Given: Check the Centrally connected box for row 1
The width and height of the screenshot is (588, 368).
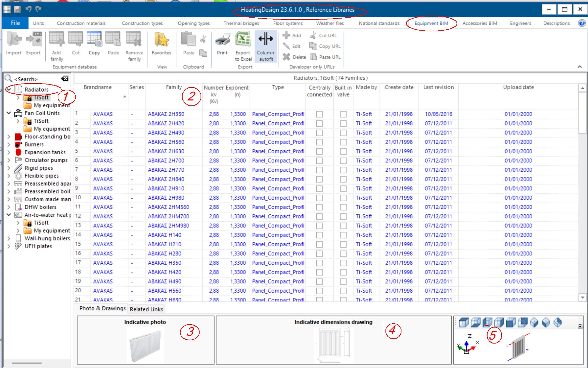Looking at the screenshot, I should pyautogui.click(x=320, y=114).
